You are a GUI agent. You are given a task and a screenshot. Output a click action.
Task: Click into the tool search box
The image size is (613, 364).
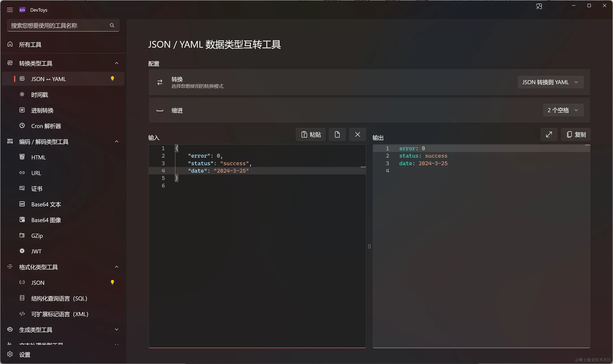tap(63, 25)
